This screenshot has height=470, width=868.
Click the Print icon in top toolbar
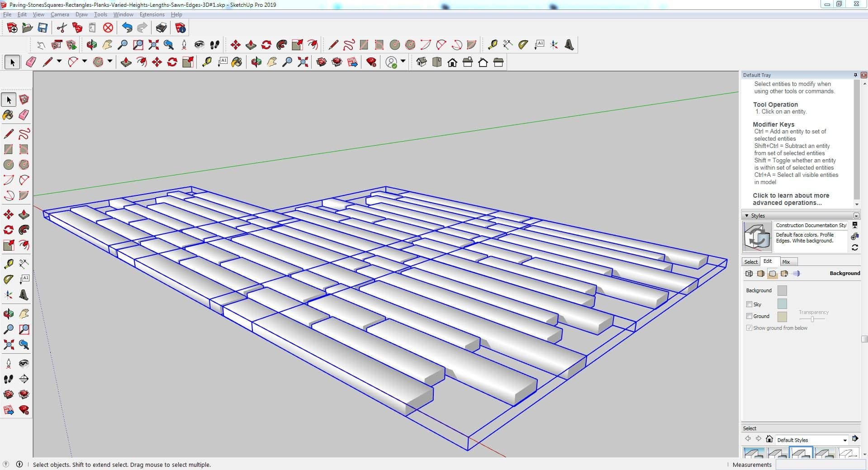coord(161,28)
